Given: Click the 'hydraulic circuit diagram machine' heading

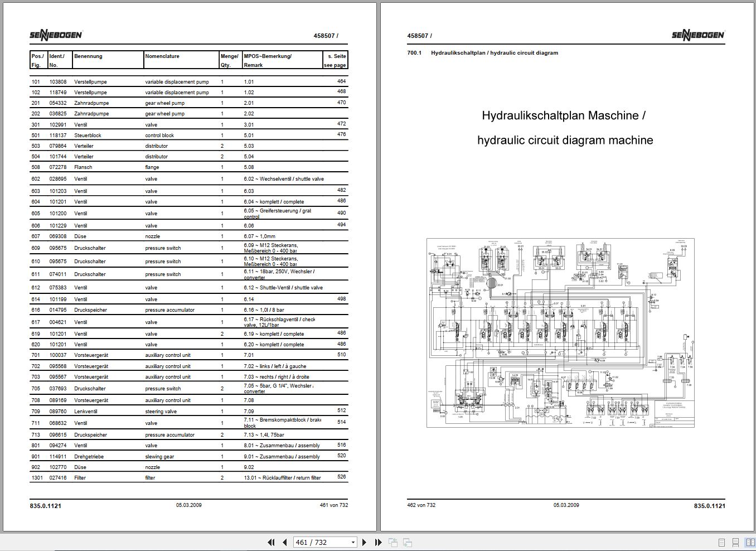Looking at the screenshot, I should point(565,140).
